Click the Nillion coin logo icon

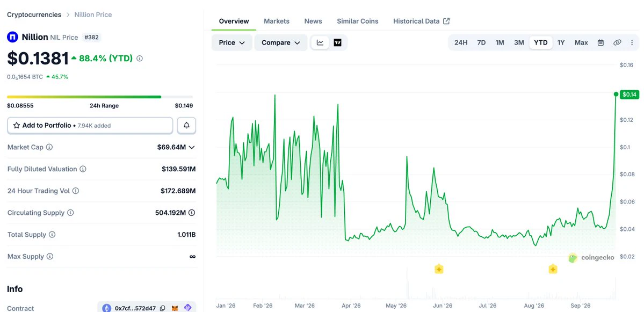pyautogui.click(x=13, y=38)
